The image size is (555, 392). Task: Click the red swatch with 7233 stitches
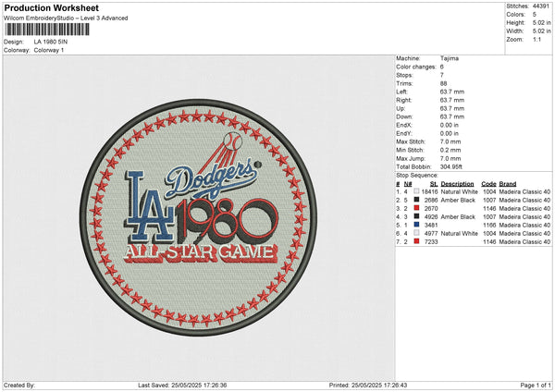pos(418,241)
